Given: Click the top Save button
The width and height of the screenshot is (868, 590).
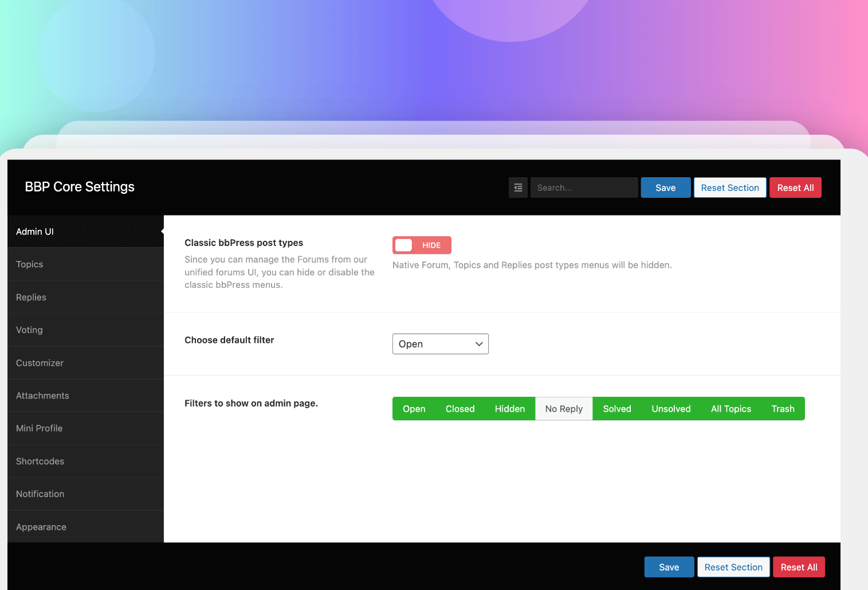Looking at the screenshot, I should point(666,187).
